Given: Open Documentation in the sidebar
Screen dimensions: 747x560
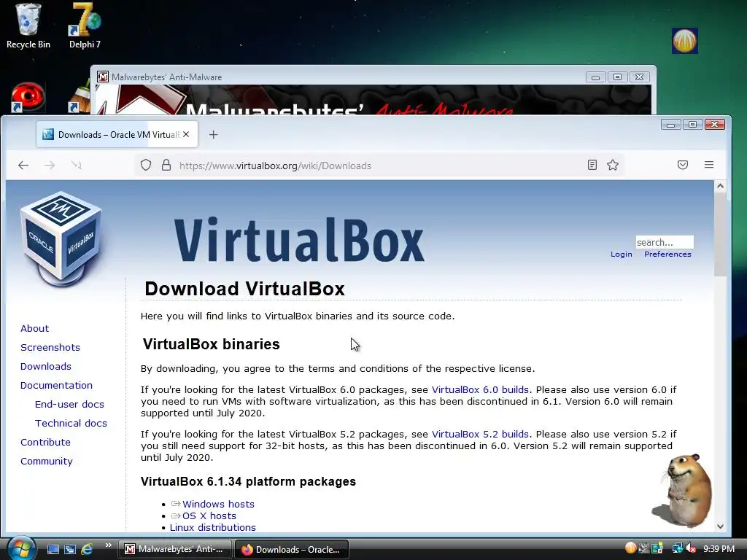Looking at the screenshot, I should [56, 385].
